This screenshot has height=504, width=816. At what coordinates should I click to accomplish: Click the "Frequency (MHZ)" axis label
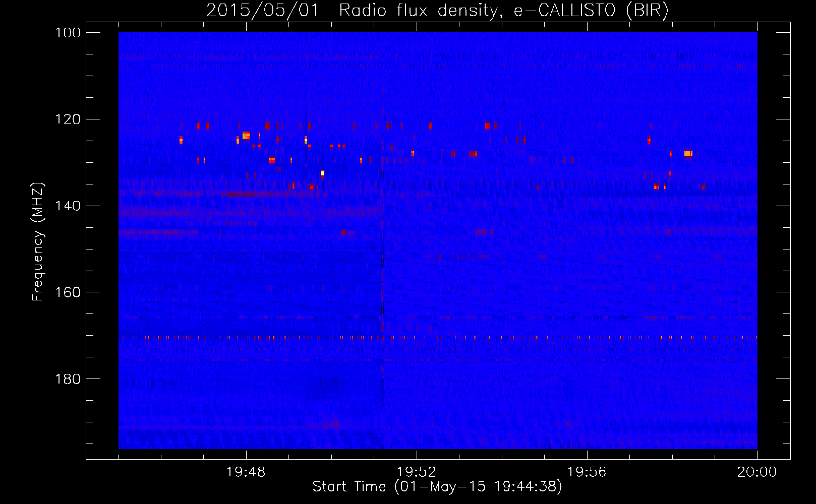38,241
